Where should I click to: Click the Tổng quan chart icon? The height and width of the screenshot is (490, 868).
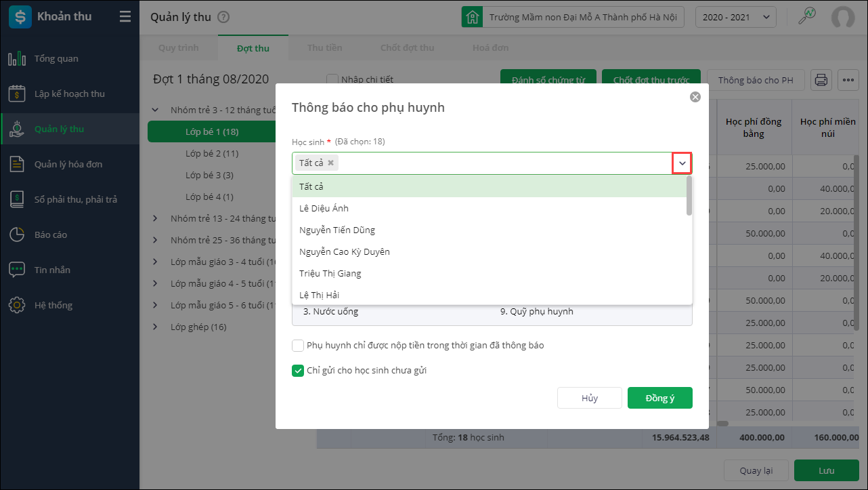pyautogui.click(x=17, y=59)
